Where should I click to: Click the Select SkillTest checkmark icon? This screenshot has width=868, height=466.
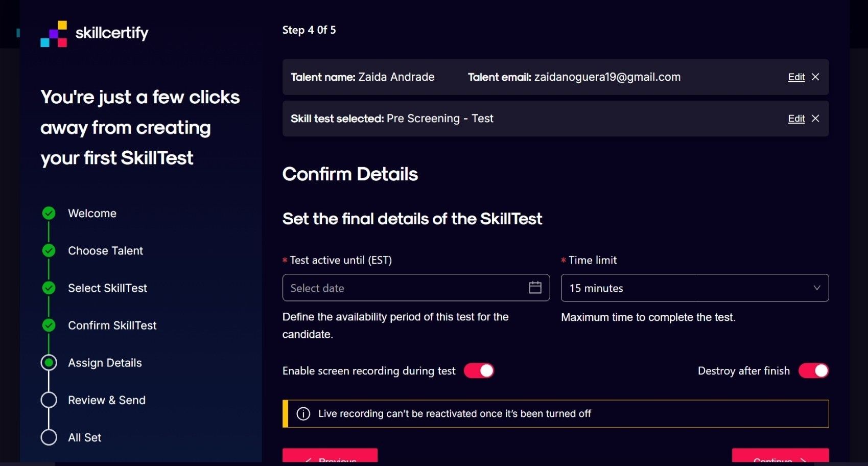(x=49, y=288)
